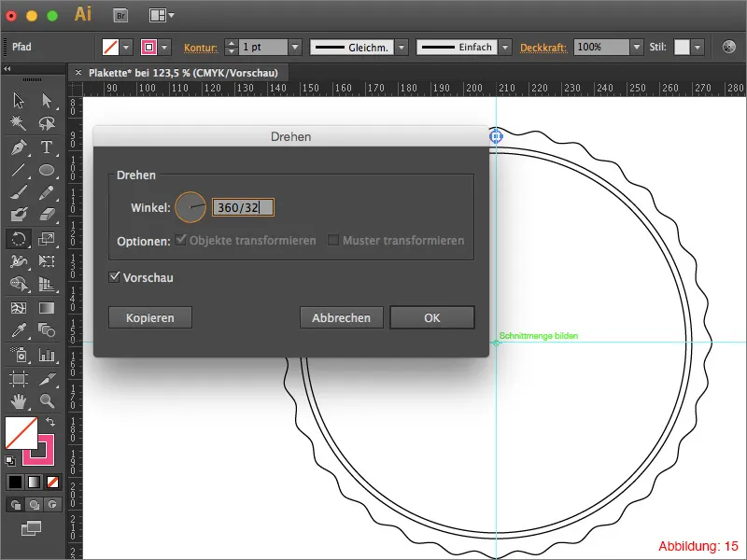This screenshot has height=560, width=747.
Task: Open the stroke weight dropdown
Action: (x=295, y=48)
